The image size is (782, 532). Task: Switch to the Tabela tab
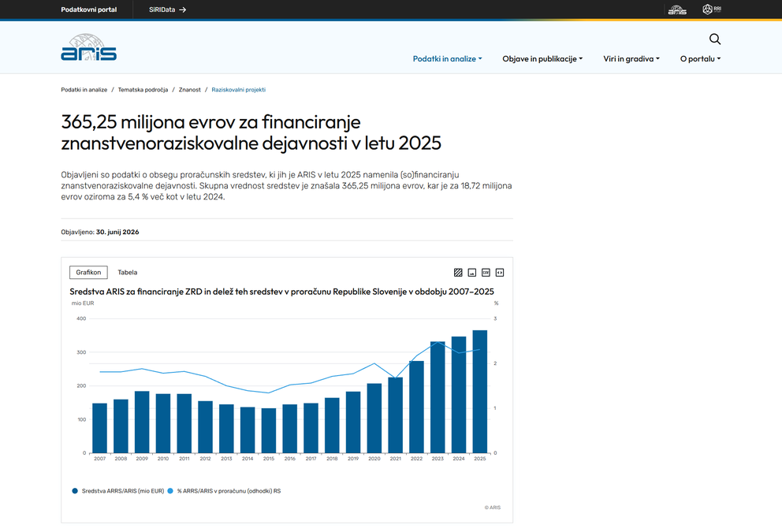127,272
